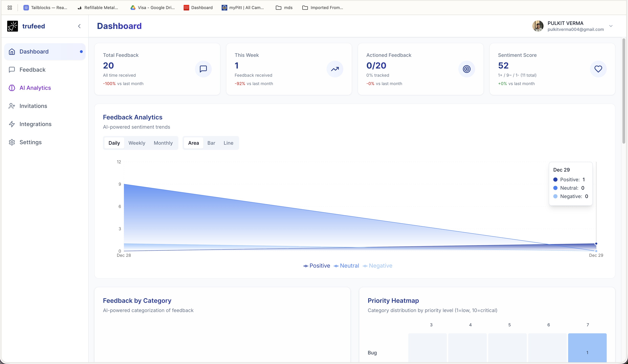The image size is (628, 364).
Task: Click the page vertical scrollbar
Action: pos(624,91)
